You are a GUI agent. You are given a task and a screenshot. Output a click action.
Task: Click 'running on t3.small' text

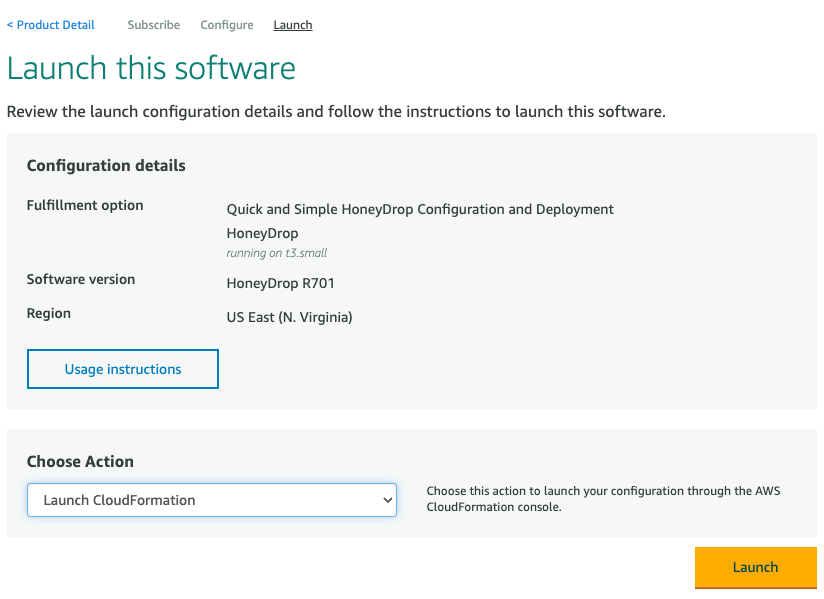pos(276,253)
